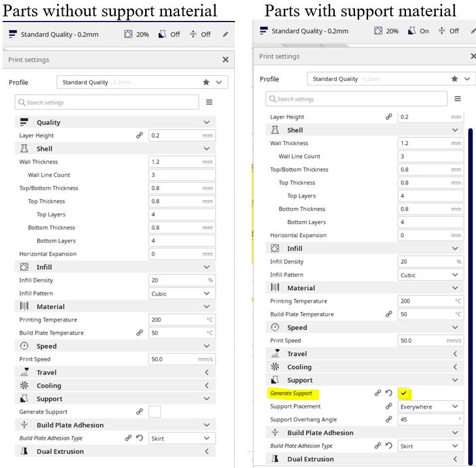The image size is (476, 468).
Task: Click the link icon beside left Layer Height
Action: [139, 135]
